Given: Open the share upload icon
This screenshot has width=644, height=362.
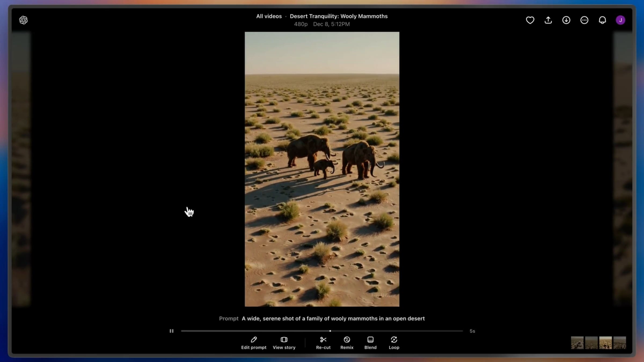Looking at the screenshot, I should pyautogui.click(x=548, y=20).
